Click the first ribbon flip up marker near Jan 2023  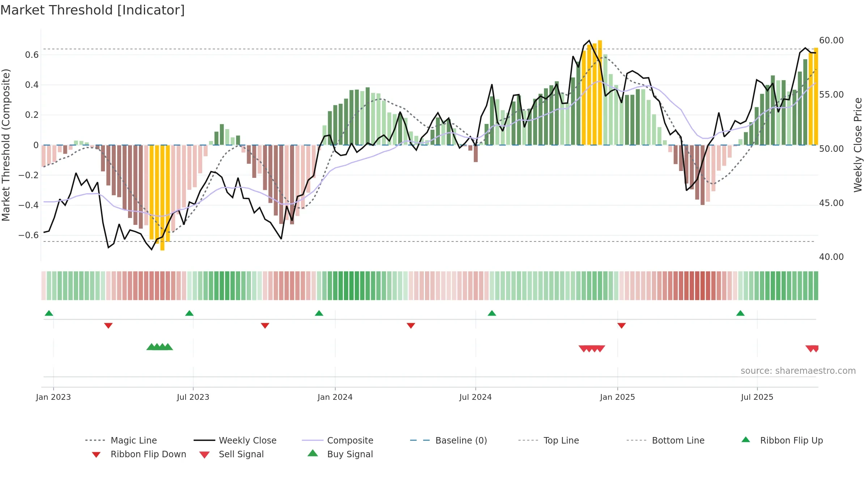click(49, 313)
